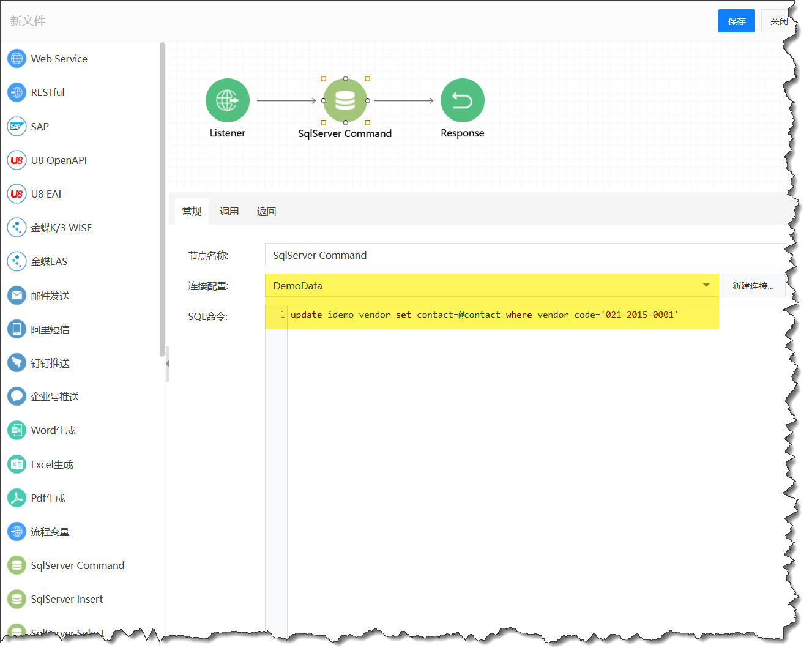Select the Web Service component icon
The width and height of the screenshot is (812, 656).
pos(17,59)
